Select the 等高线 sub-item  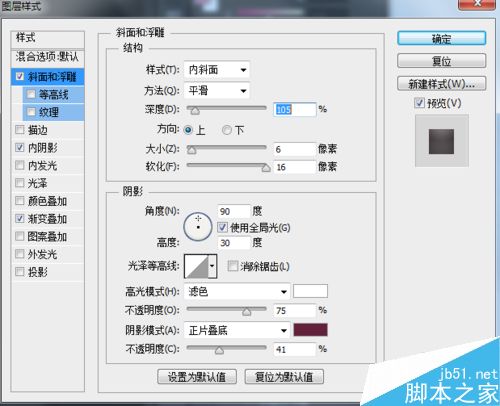click(53, 95)
